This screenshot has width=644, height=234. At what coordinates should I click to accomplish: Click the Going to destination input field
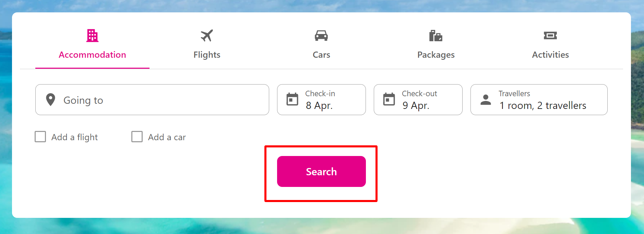point(152,100)
